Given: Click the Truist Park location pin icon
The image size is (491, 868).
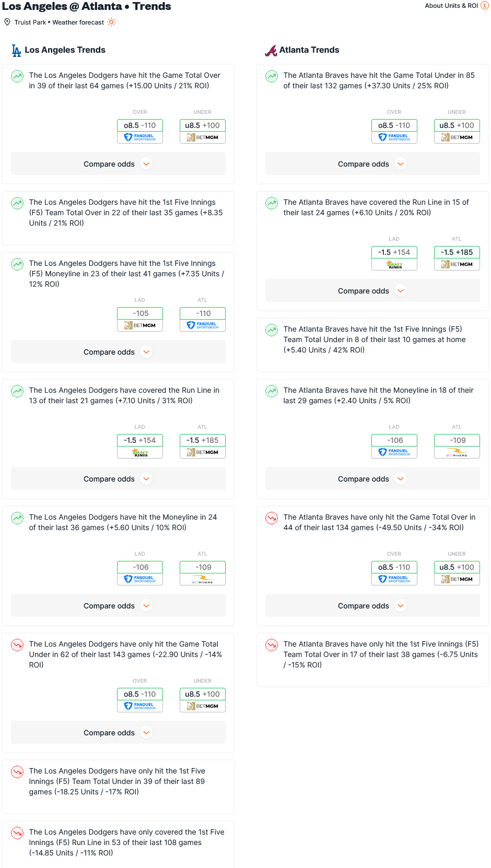Looking at the screenshot, I should coord(7,22).
